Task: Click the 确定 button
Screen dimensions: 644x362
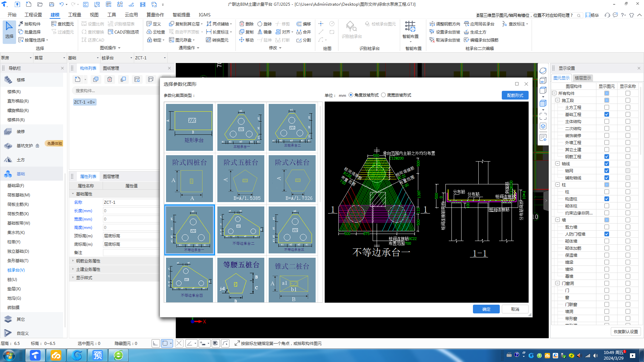Action: [x=486, y=309]
